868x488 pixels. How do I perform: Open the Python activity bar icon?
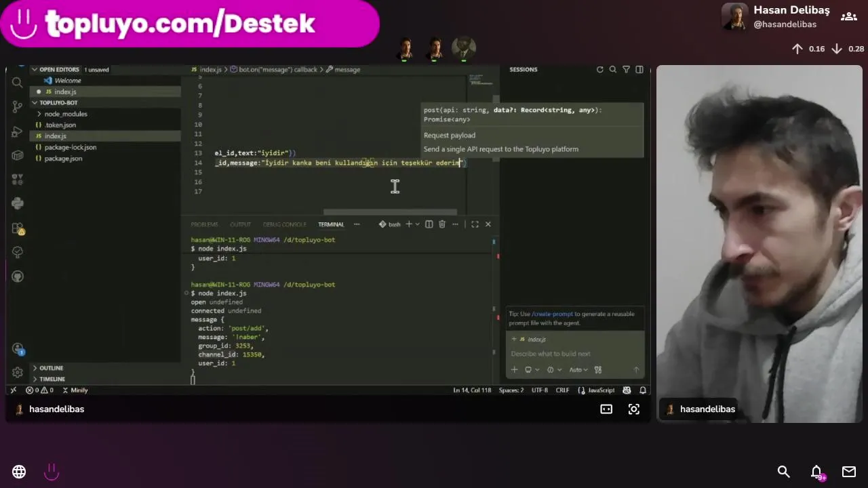tap(18, 203)
